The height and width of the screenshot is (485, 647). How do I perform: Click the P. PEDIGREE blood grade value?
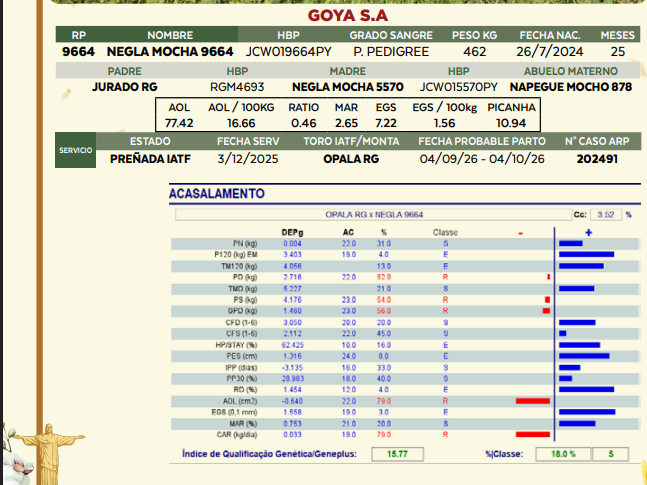(x=391, y=52)
